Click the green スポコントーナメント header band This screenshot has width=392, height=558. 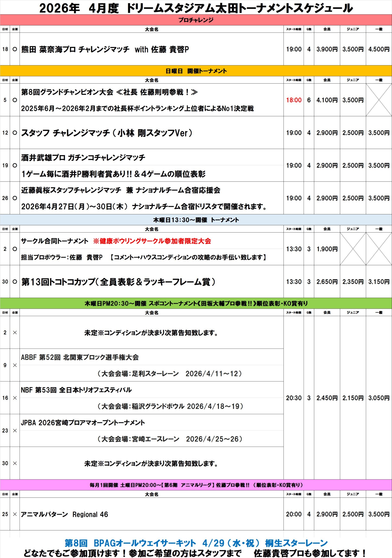(x=196, y=303)
